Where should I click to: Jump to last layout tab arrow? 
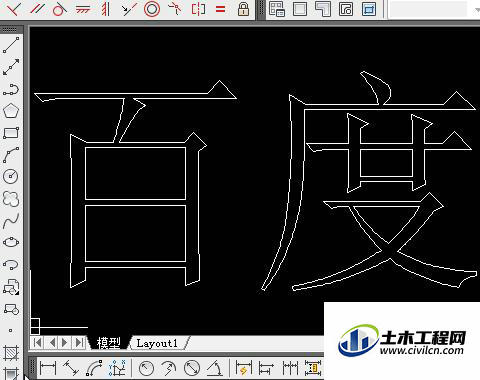(x=79, y=343)
